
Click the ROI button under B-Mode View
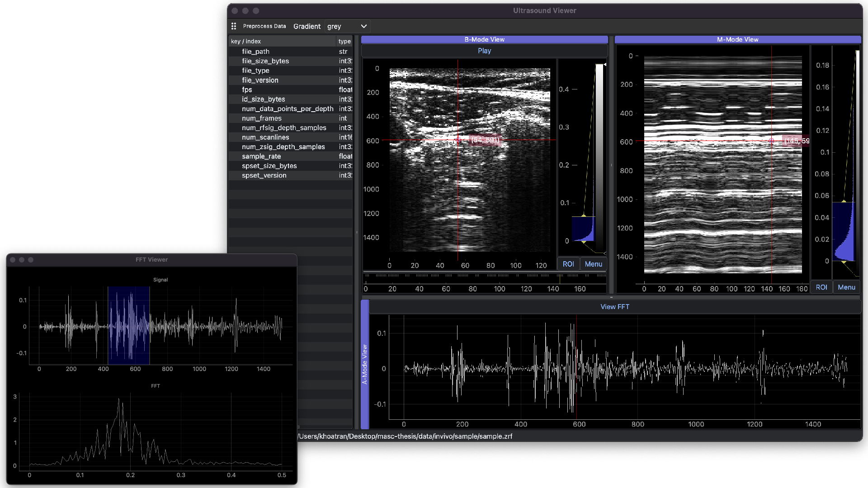pos(568,264)
